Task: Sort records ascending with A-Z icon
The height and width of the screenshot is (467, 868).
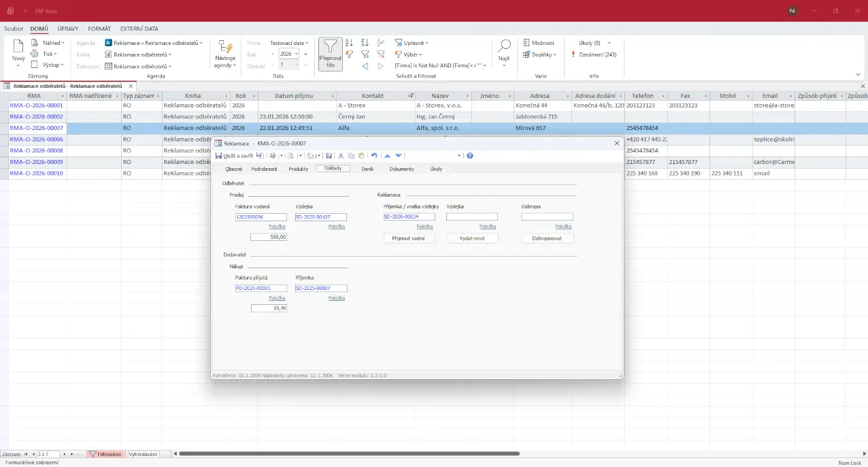Action: click(349, 43)
